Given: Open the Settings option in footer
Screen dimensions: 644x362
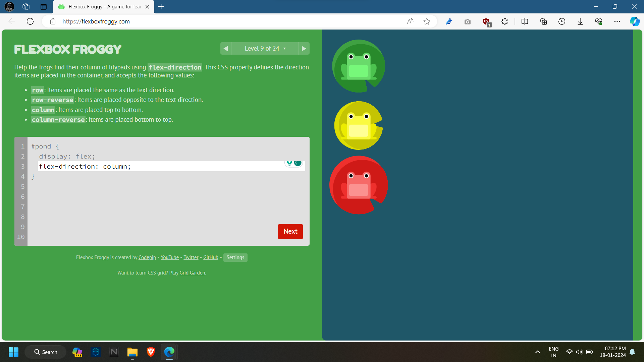Looking at the screenshot, I should (235, 257).
